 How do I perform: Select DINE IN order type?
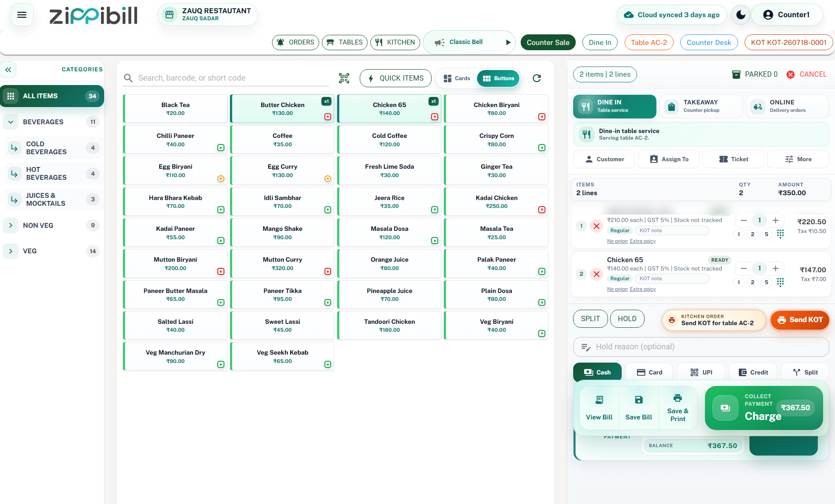pyautogui.click(x=615, y=107)
